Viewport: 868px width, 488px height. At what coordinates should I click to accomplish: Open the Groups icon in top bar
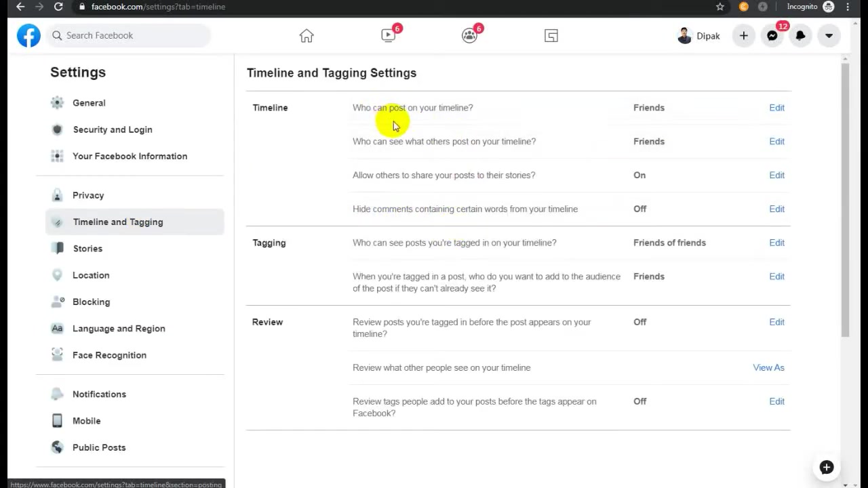469,36
